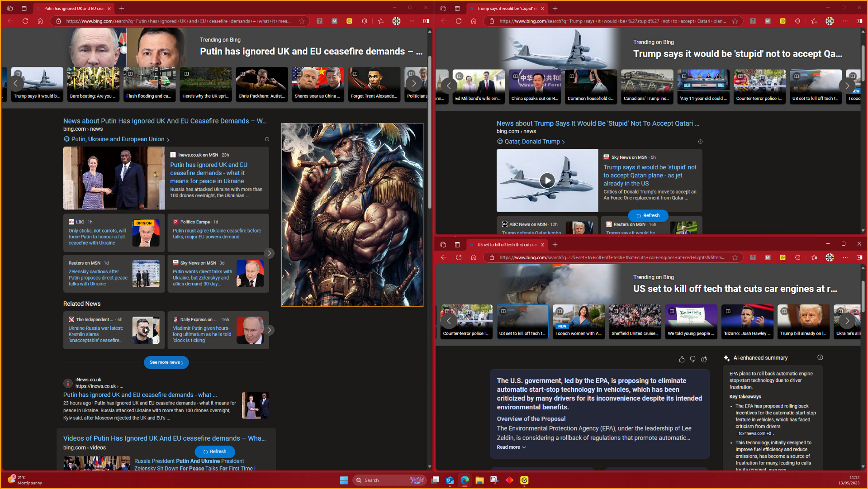Open a new tab in the Putin window

tap(122, 8)
